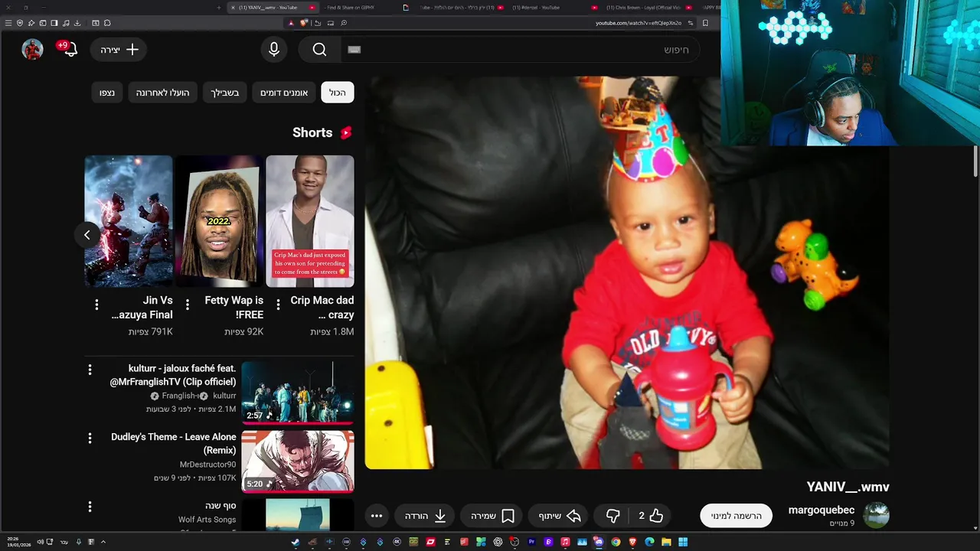This screenshot has width=980, height=551.
Task: Click the YouTube search magnifier icon
Action: (x=319, y=50)
